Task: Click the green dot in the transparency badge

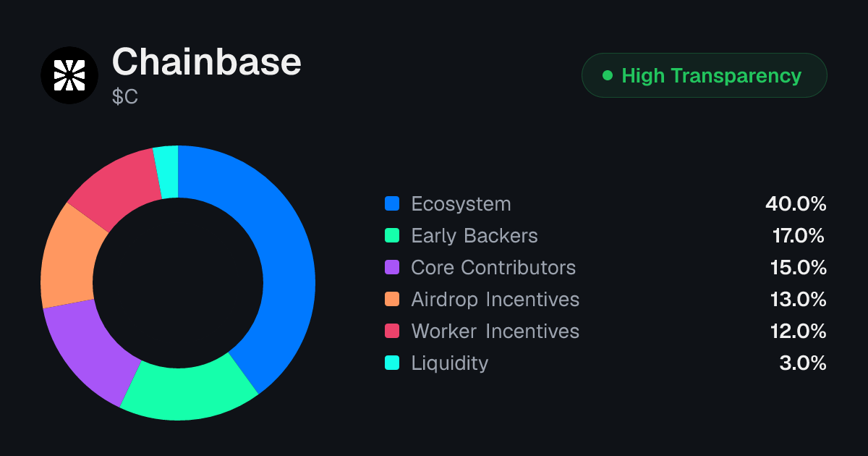Action: pyautogui.click(x=608, y=75)
